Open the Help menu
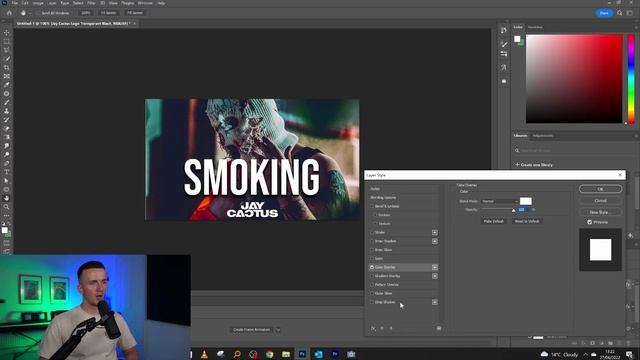Viewport: 640px width, 360px height. point(161,3)
